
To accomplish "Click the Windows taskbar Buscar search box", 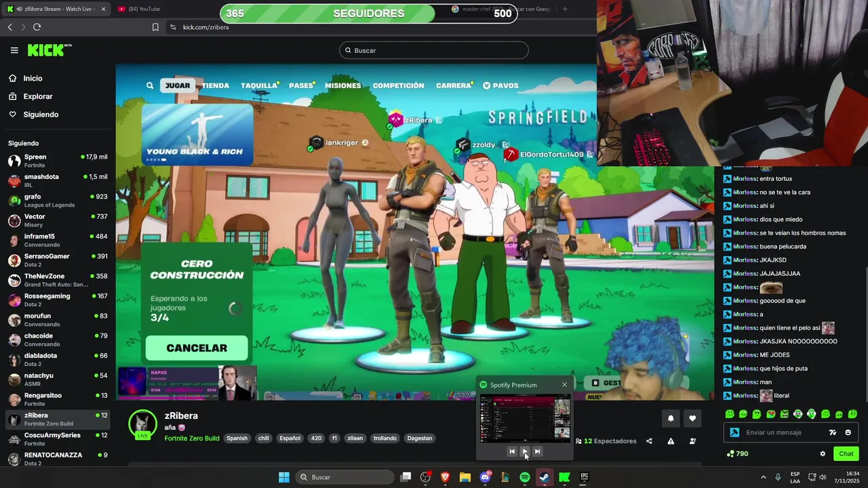I will (346, 477).
